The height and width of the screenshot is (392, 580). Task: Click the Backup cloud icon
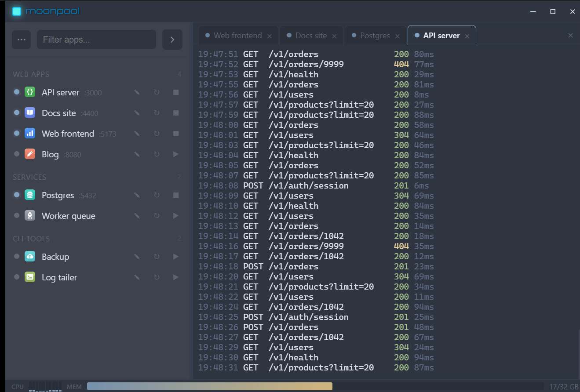tap(30, 257)
